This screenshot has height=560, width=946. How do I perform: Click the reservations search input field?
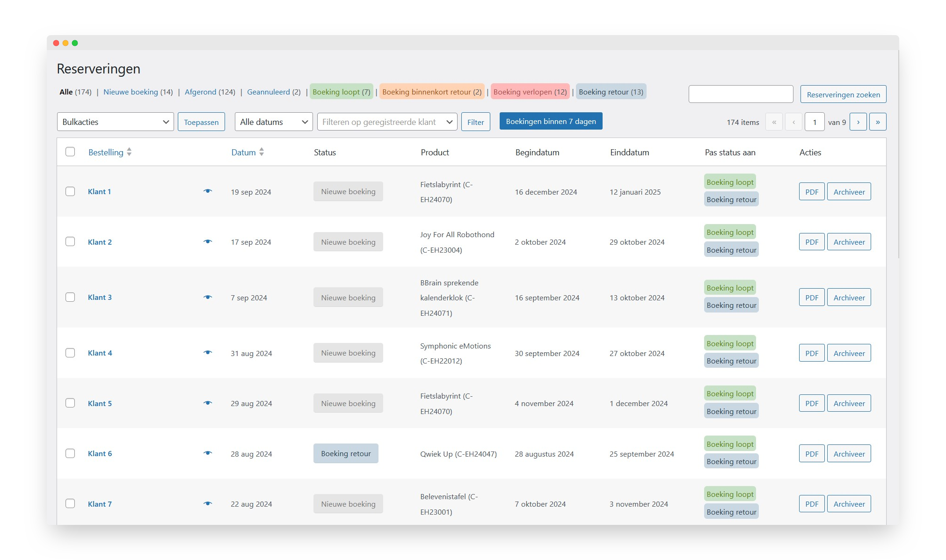(x=741, y=95)
